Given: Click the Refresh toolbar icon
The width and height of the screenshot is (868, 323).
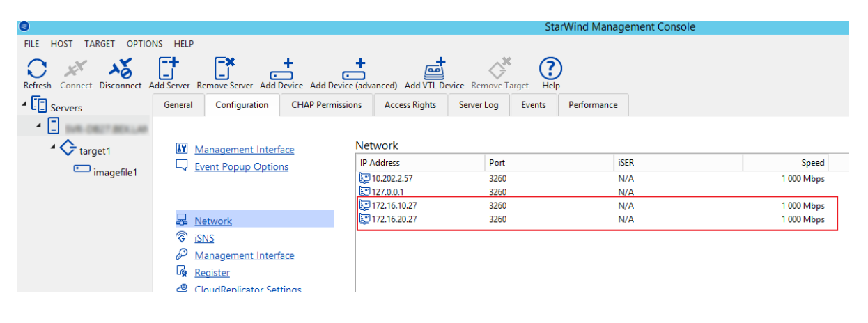Looking at the screenshot, I should [x=36, y=68].
